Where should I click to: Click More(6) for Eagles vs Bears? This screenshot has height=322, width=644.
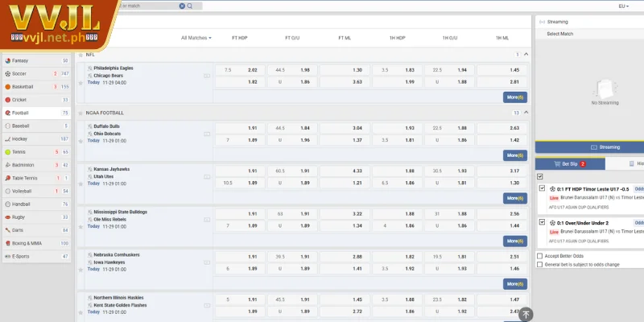pyautogui.click(x=515, y=97)
